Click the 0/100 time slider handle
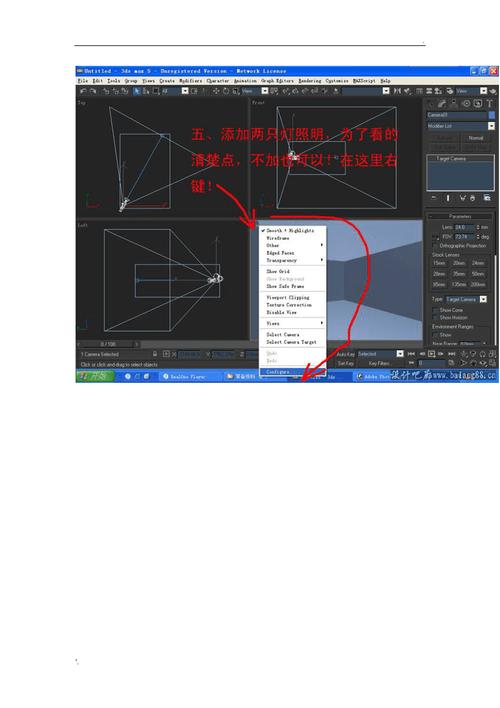This screenshot has height=708, width=500. (x=108, y=344)
